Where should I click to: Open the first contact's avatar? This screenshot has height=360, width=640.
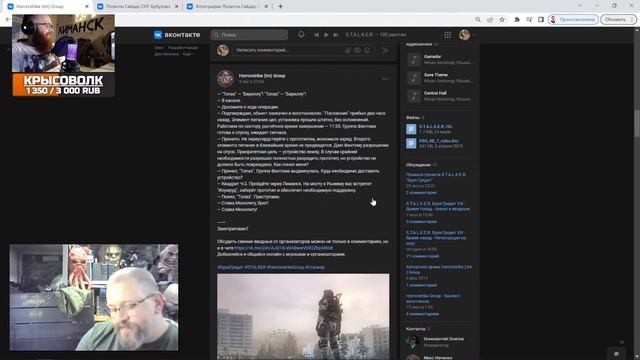pos(413,342)
